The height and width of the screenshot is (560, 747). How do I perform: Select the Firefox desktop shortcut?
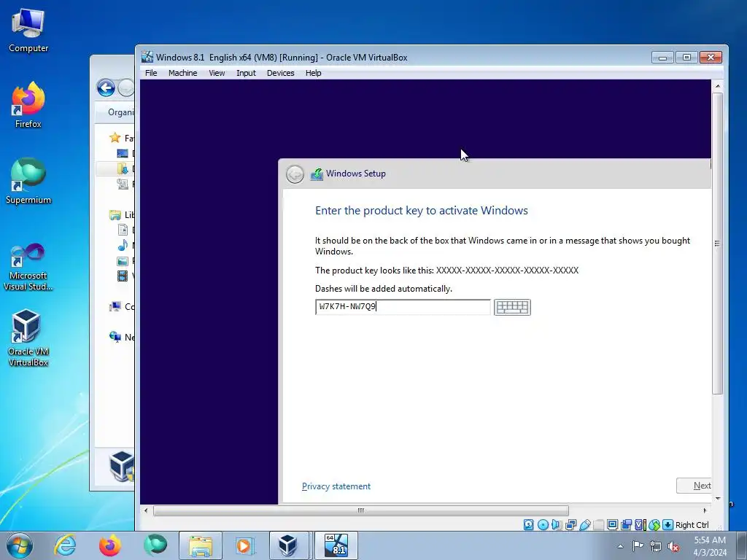click(x=28, y=105)
